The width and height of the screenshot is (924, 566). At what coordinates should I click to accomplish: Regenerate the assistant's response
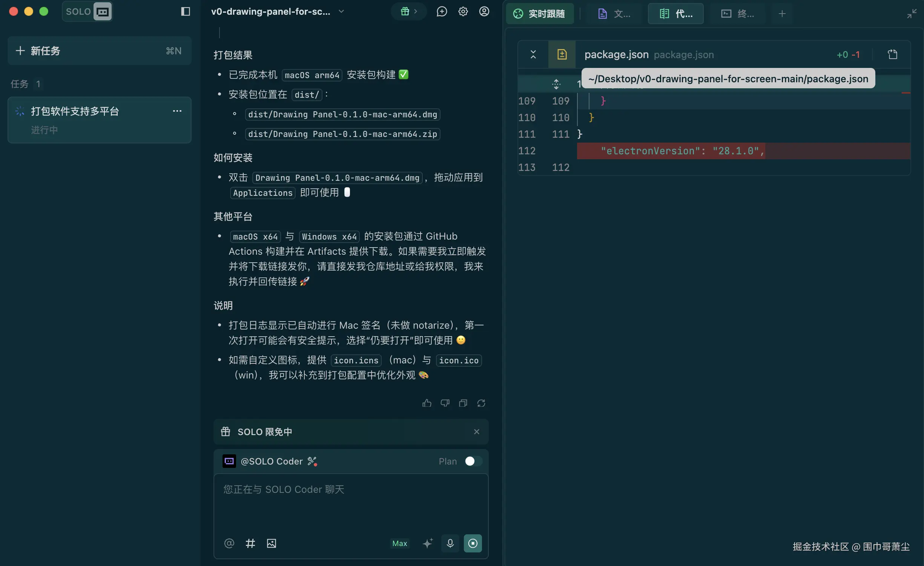point(480,403)
